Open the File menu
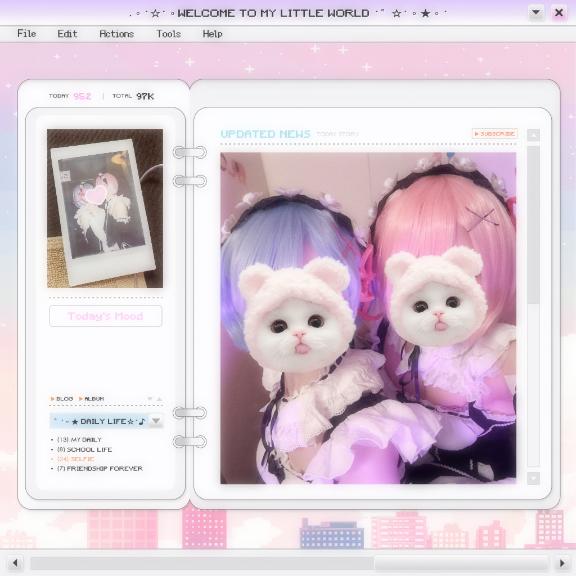This screenshot has height=576, width=576. (x=26, y=34)
